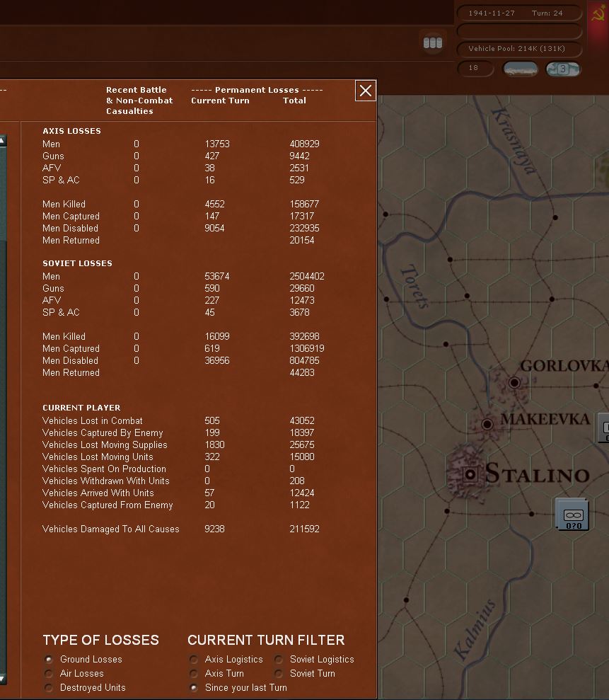Click the three-barrel icon in the top bar
609x700 pixels.
coord(432,43)
